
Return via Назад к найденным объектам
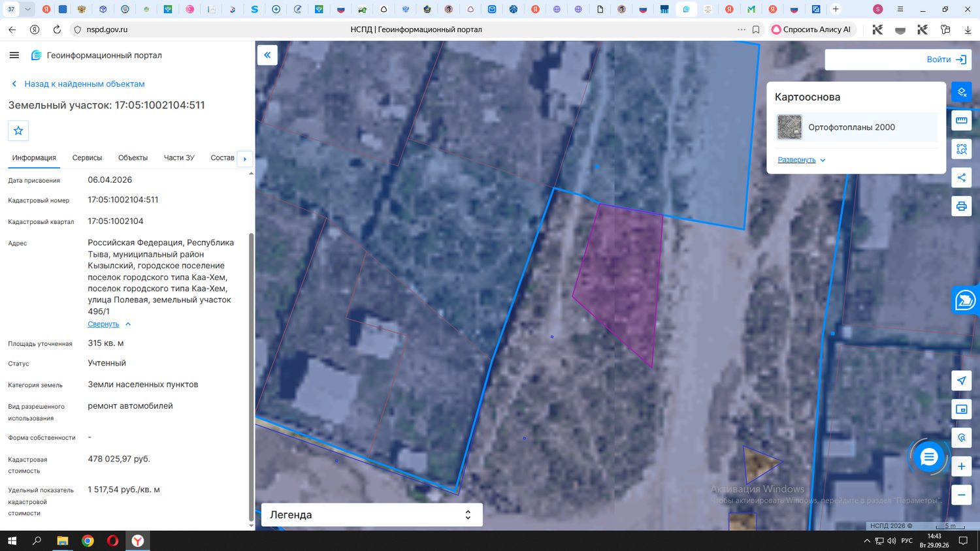pos(78,84)
